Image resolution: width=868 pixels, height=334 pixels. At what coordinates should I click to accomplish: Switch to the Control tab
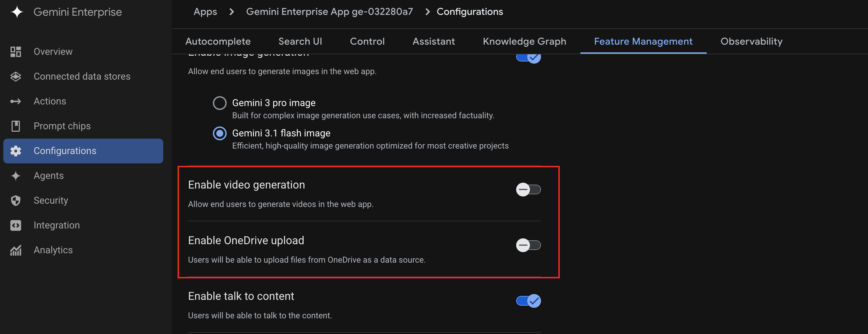[367, 41]
